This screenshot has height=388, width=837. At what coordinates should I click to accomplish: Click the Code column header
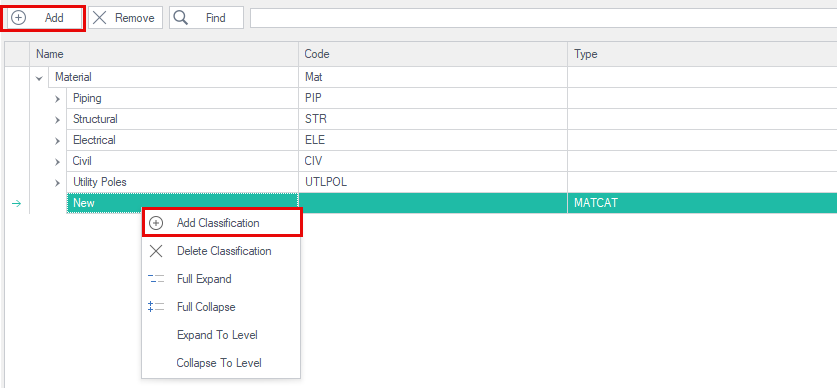(433, 54)
